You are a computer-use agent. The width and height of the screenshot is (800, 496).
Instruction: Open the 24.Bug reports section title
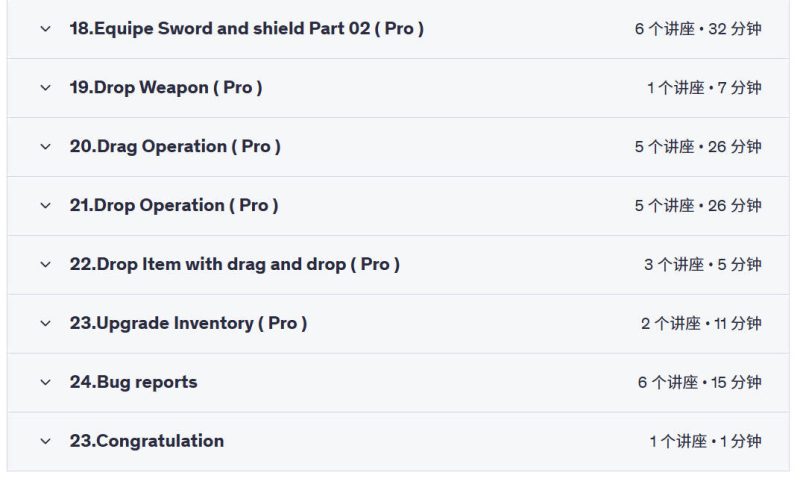point(134,382)
